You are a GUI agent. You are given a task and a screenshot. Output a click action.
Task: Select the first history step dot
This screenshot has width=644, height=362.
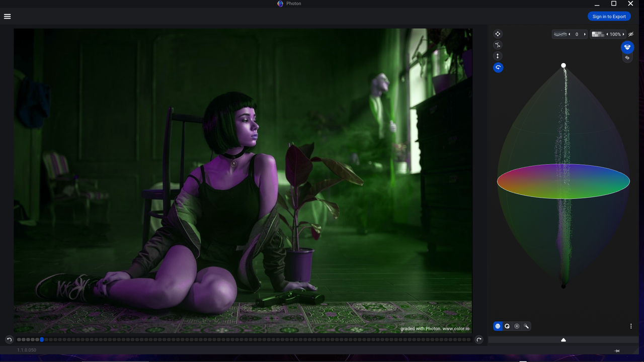[x=19, y=340]
